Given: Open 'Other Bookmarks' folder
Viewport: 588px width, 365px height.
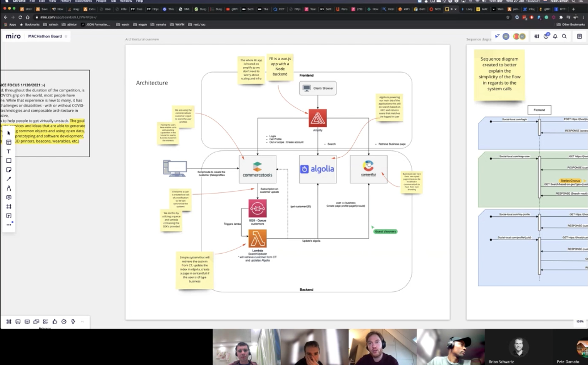Looking at the screenshot, I should click(570, 24).
